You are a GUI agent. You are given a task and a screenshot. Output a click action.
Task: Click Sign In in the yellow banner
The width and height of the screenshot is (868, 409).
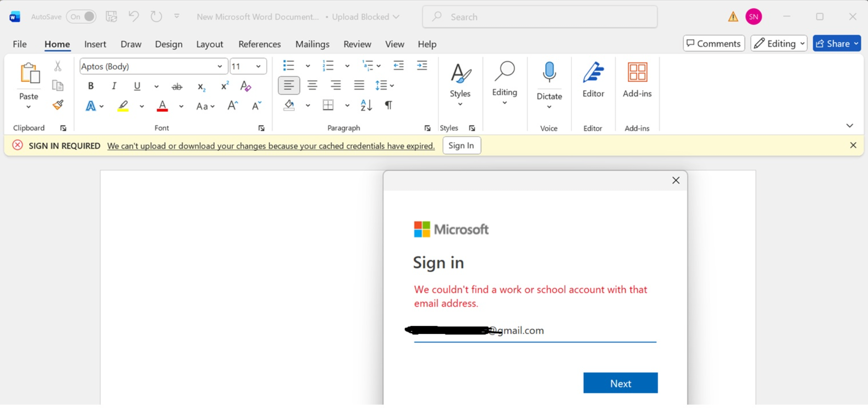[461, 146]
